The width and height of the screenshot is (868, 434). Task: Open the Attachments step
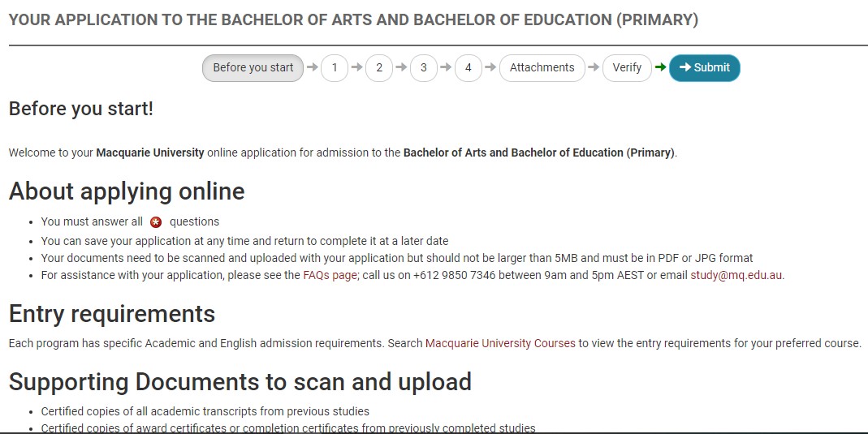[x=542, y=68]
